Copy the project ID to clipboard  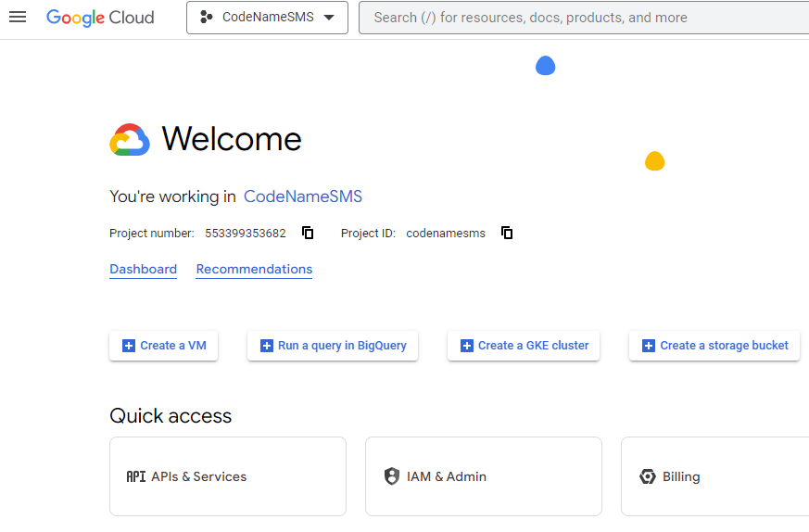(507, 233)
